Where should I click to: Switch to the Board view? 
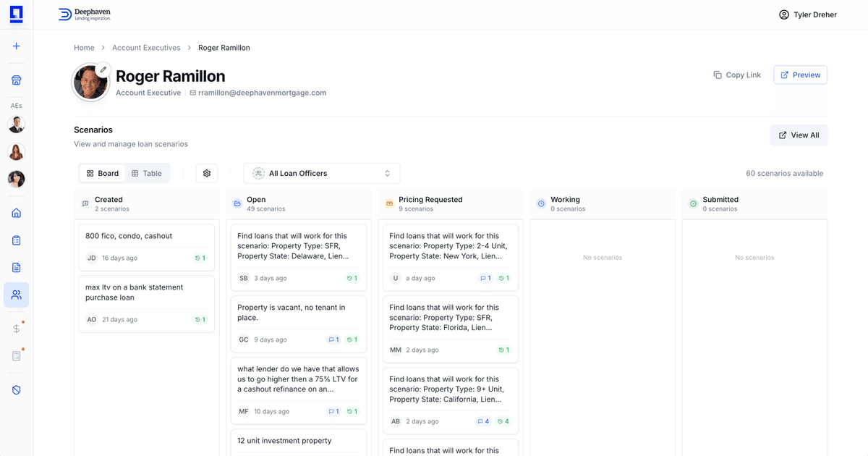pyautogui.click(x=102, y=174)
